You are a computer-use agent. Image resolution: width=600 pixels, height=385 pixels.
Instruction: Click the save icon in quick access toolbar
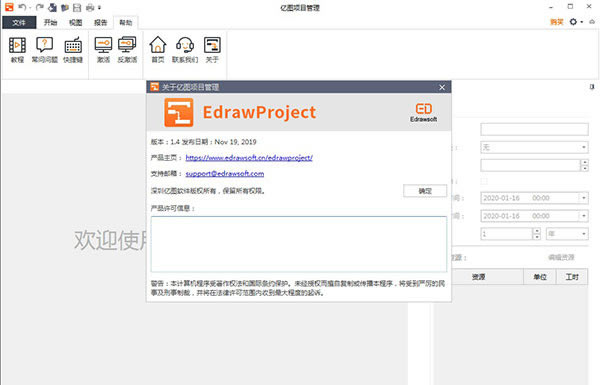[77, 7]
